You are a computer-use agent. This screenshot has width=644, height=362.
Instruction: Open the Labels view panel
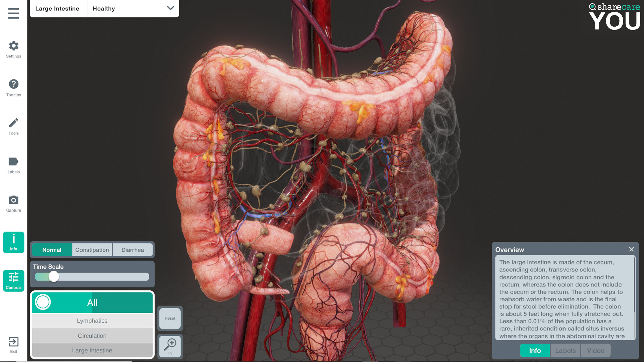565,351
